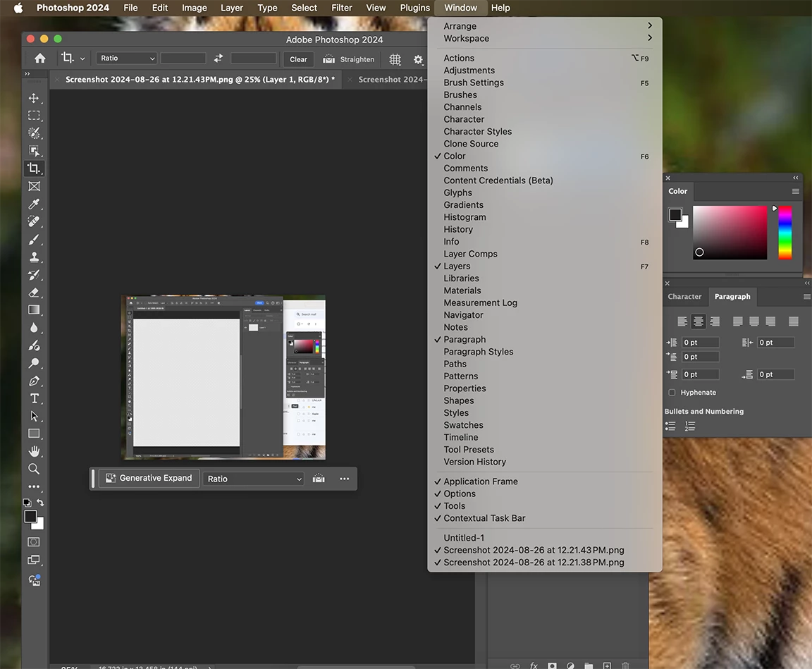Open Ratio dropdown in contextual task bar
Screen dimensions: 812x669
coord(254,479)
